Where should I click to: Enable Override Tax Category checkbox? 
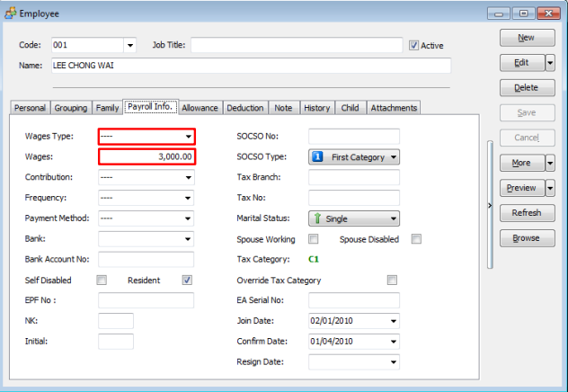pos(392,281)
